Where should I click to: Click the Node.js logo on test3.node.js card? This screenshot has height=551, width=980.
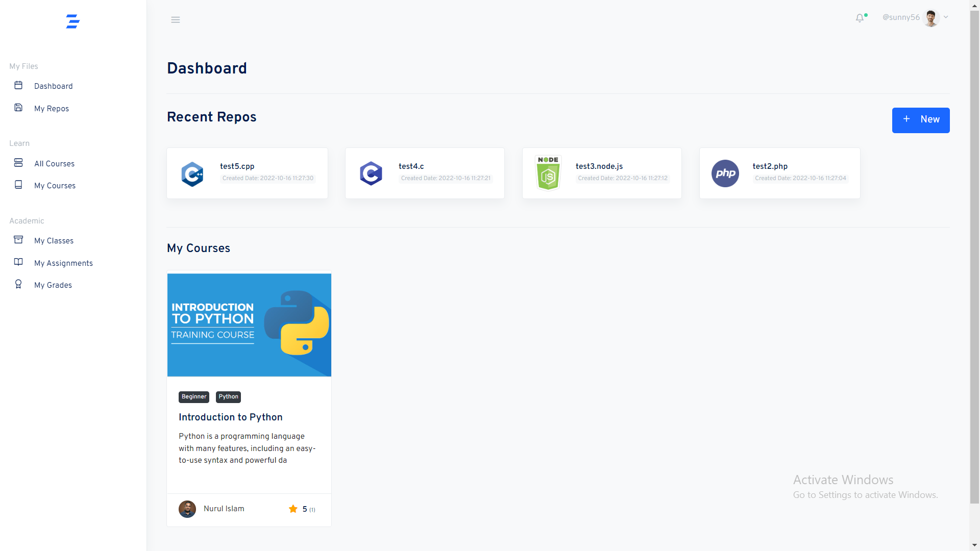click(x=548, y=173)
